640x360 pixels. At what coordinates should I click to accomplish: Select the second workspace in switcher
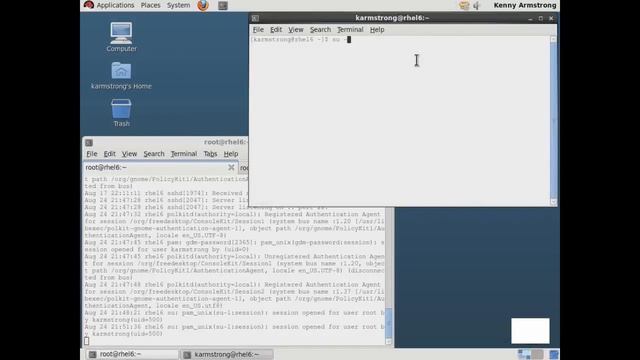[537, 354]
